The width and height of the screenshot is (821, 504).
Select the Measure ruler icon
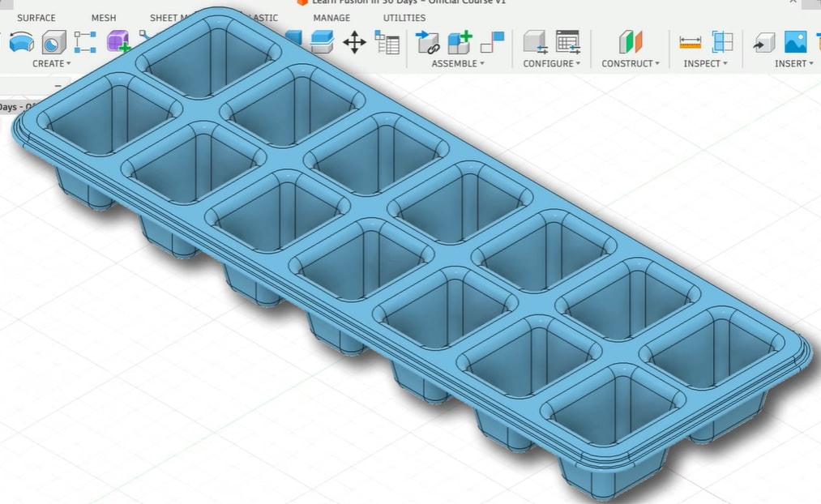690,42
